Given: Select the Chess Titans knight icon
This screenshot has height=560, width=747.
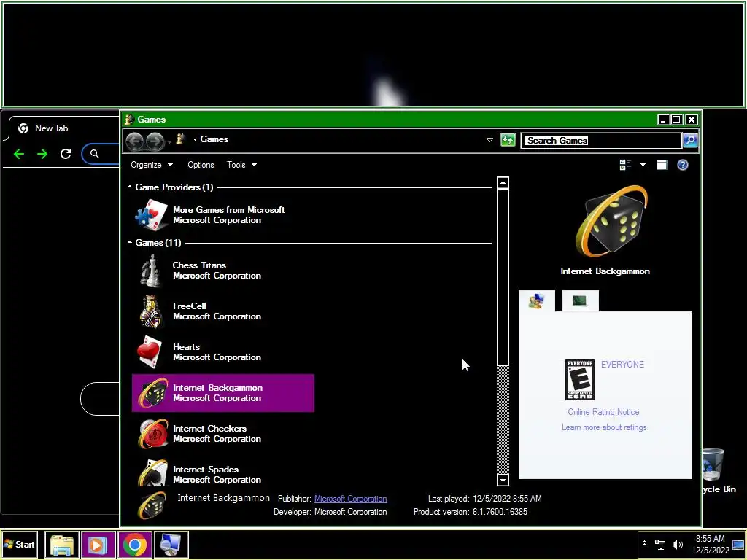Looking at the screenshot, I should (x=151, y=270).
